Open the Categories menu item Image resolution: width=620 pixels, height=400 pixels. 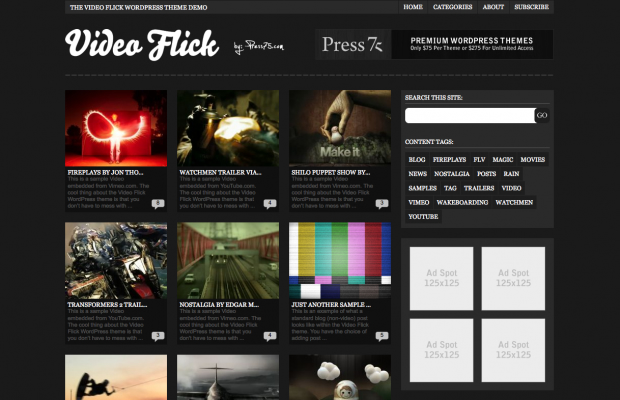[x=452, y=7]
